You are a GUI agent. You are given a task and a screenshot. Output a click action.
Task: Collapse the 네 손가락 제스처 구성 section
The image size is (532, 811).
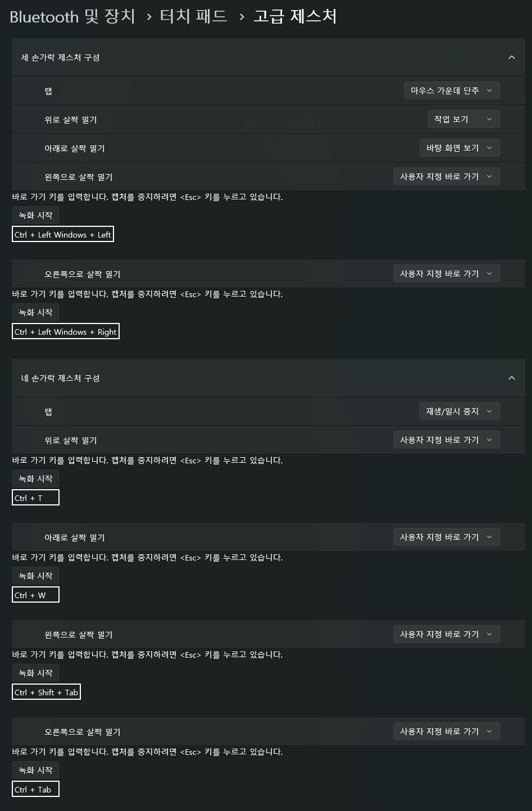pyautogui.click(x=511, y=378)
